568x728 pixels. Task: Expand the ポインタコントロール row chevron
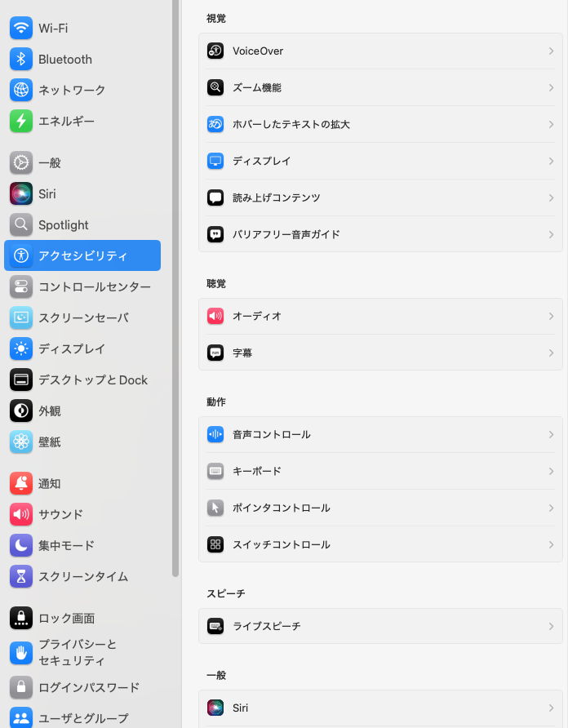click(x=552, y=508)
